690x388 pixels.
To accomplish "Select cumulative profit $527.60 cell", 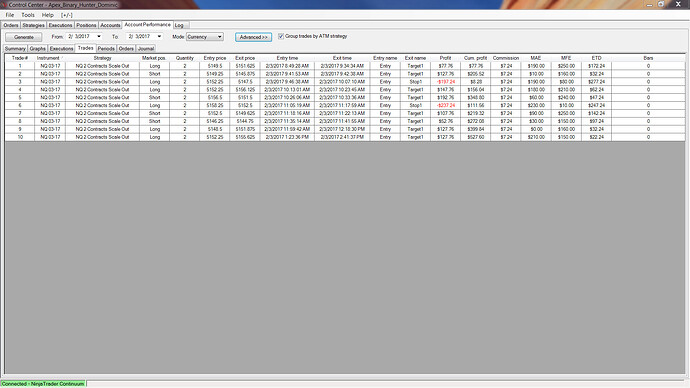I will point(476,137).
